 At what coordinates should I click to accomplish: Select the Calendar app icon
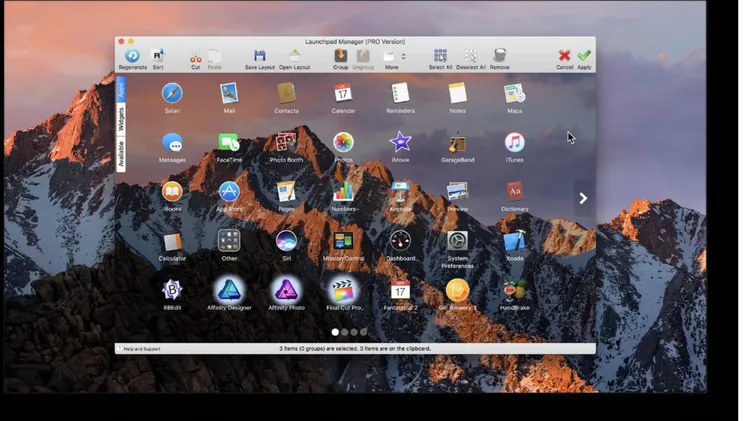(x=343, y=93)
